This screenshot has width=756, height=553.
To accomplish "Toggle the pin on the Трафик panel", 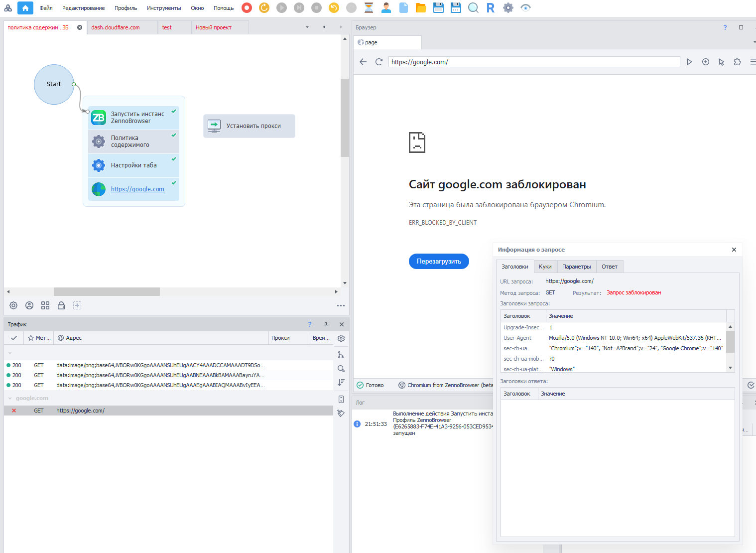I will [x=326, y=324].
